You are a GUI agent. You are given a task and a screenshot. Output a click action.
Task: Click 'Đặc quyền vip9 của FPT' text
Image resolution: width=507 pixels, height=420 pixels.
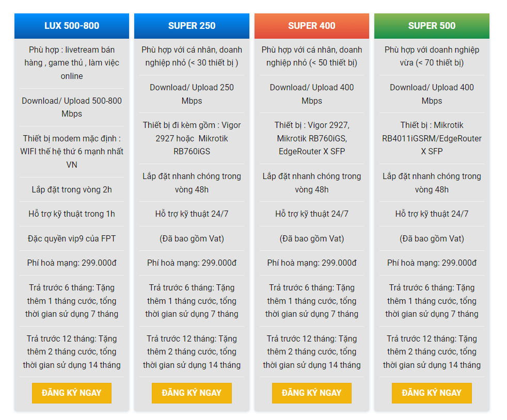(72, 238)
